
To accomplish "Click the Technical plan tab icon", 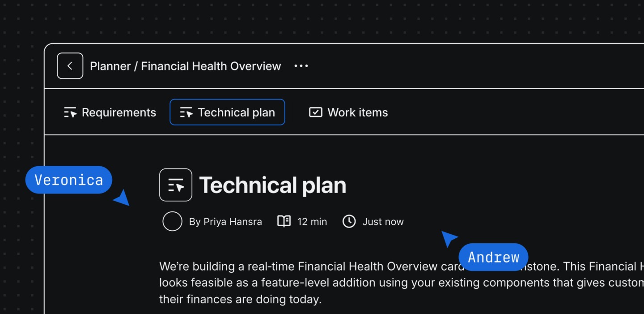I will [186, 112].
